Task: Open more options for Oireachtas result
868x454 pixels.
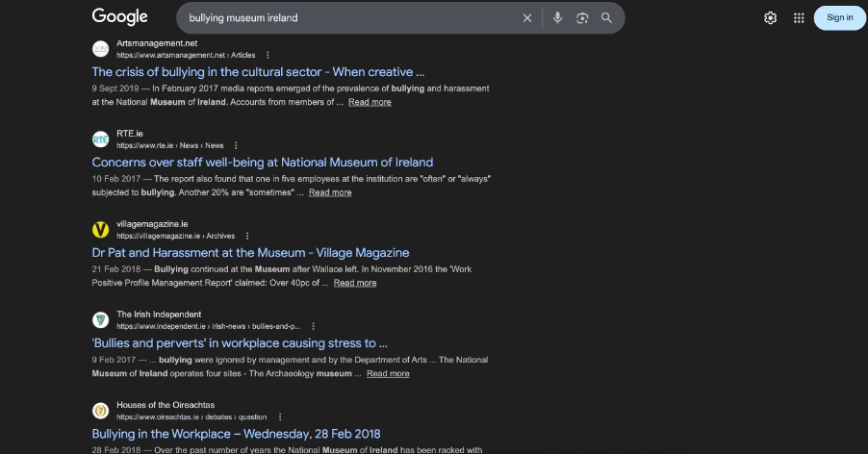Action: coord(280,416)
